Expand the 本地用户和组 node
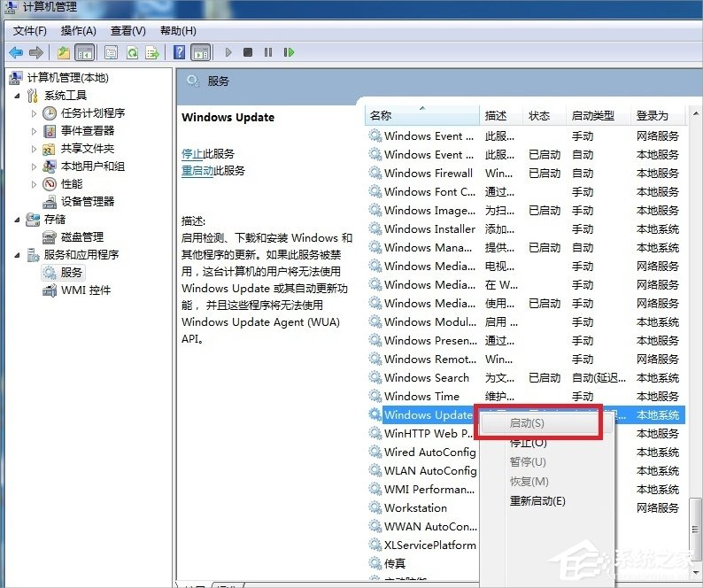 (34, 166)
